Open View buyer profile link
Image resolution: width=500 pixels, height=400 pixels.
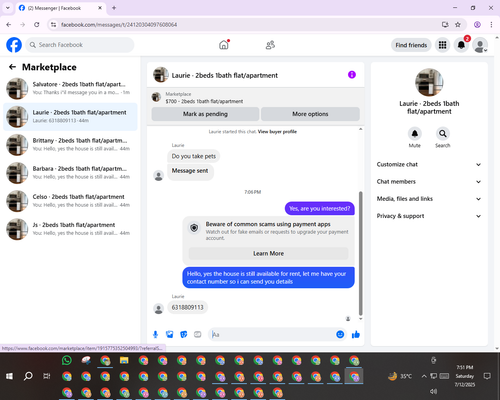pos(277,132)
